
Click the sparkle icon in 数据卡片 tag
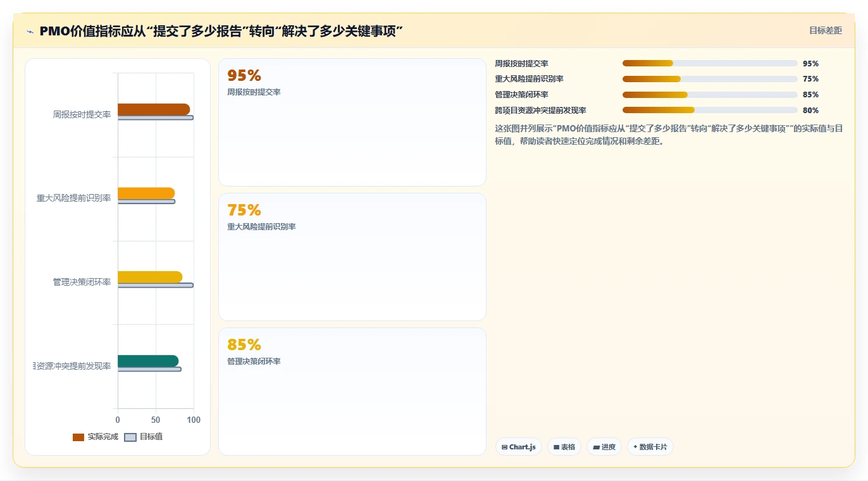[635, 447]
